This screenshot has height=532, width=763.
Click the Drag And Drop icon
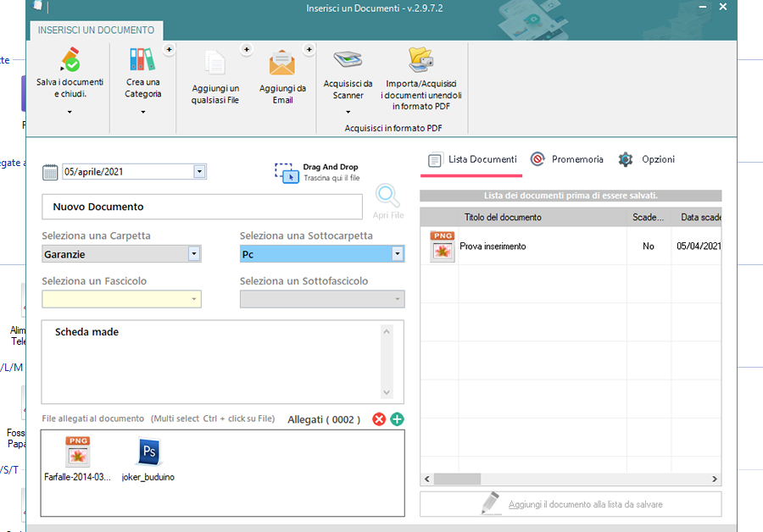[x=284, y=172]
